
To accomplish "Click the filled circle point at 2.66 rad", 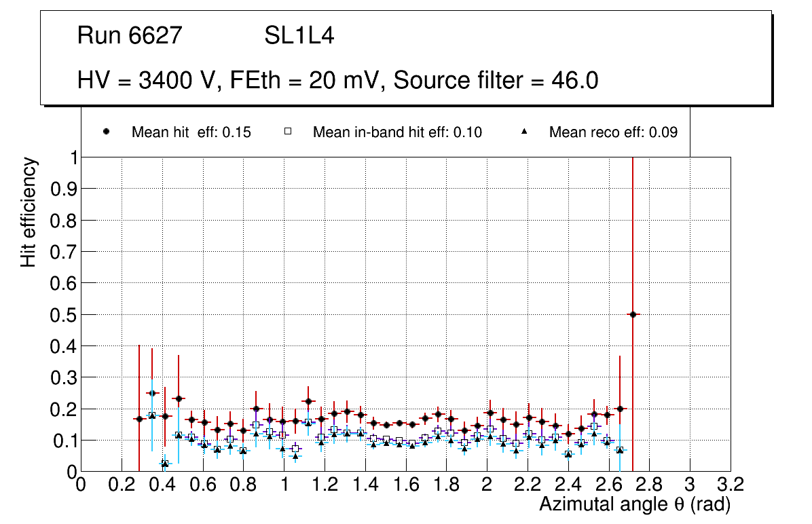I will [620, 409].
